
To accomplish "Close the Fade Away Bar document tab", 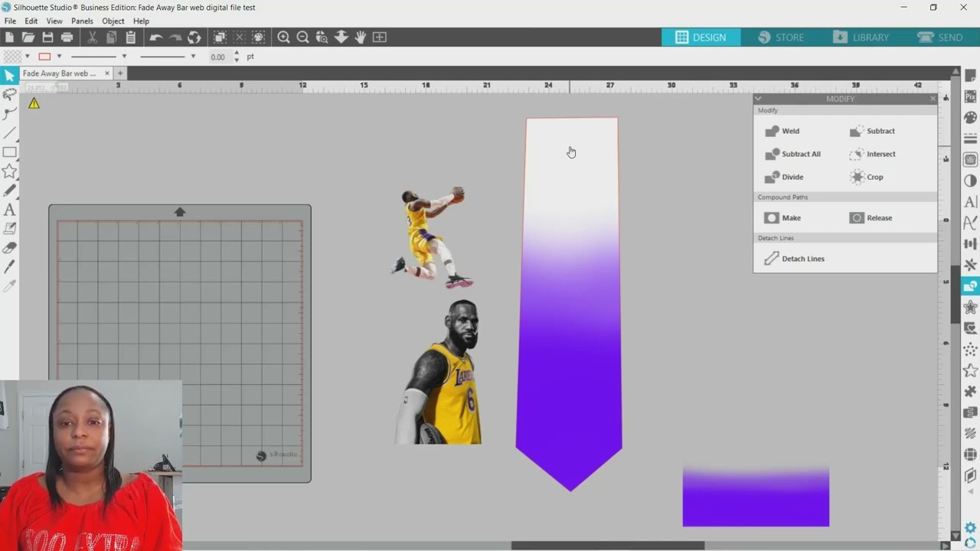I will (x=107, y=73).
